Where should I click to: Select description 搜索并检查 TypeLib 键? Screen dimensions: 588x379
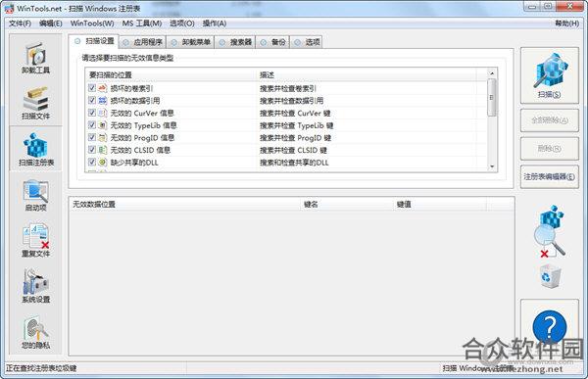pyautogui.click(x=296, y=125)
